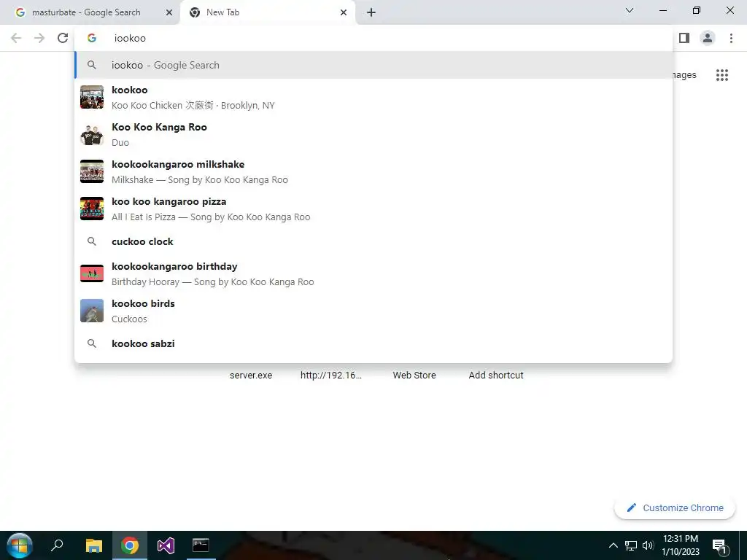Click the Koo Koo Kanga Roo duo thumbnail

click(x=92, y=134)
